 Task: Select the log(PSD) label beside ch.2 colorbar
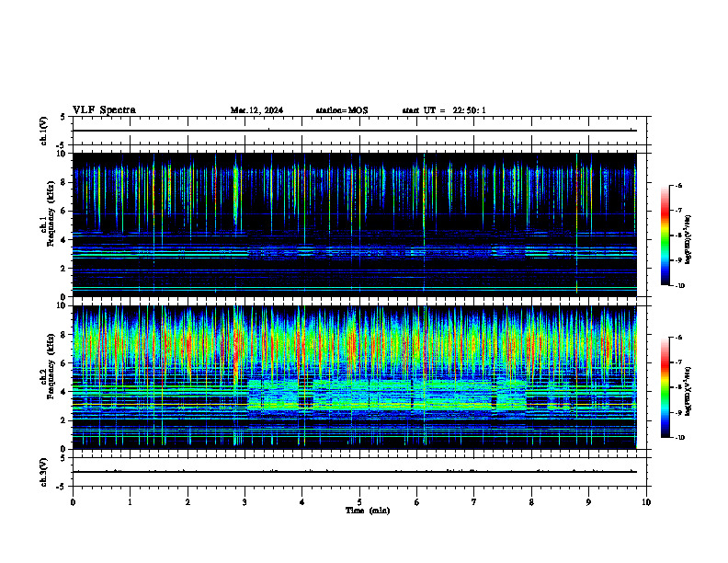(688, 391)
